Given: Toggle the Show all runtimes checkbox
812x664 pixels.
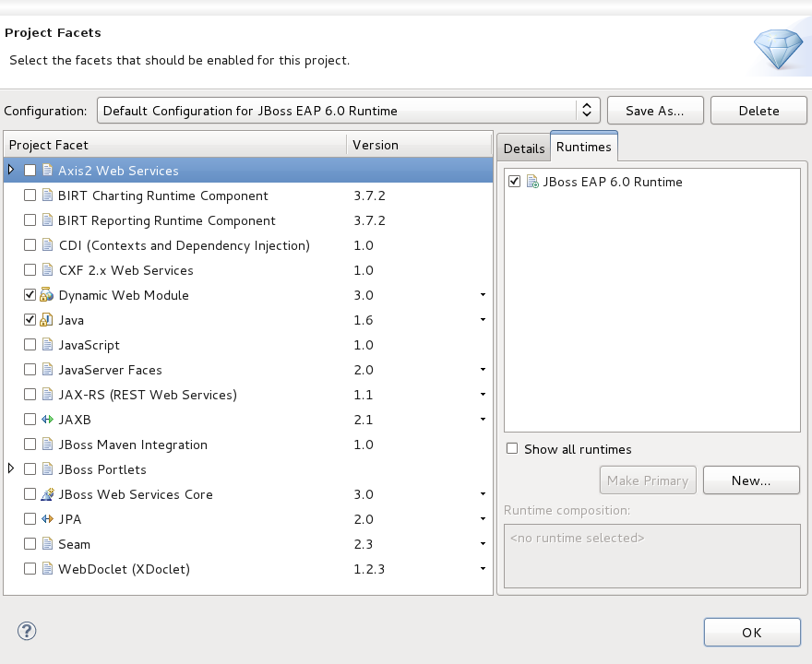Looking at the screenshot, I should (x=512, y=449).
